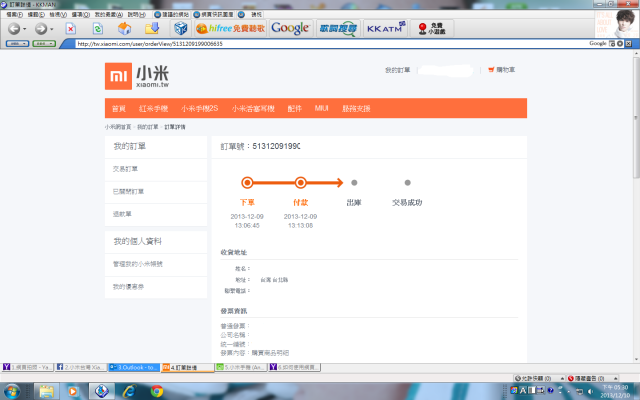Switch to tab 2 Facebook 小米台灣

pyautogui.click(x=80, y=367)
